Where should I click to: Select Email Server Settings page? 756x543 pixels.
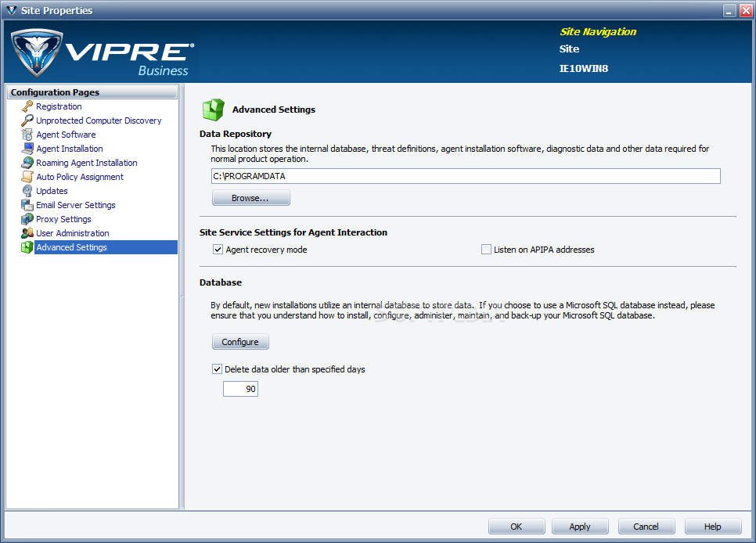tap(76, 205)
